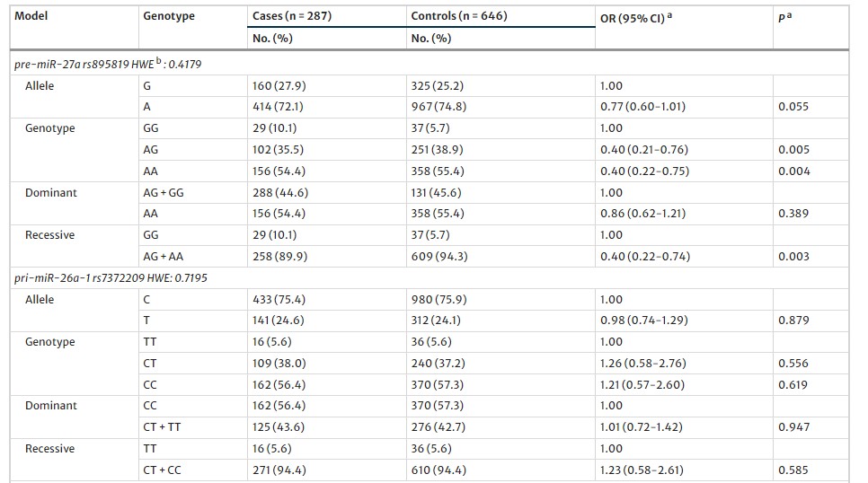Click the 0.055 P value cell
Image resolution: width=868 pixels, height=483 pixels.
[793, 107]
